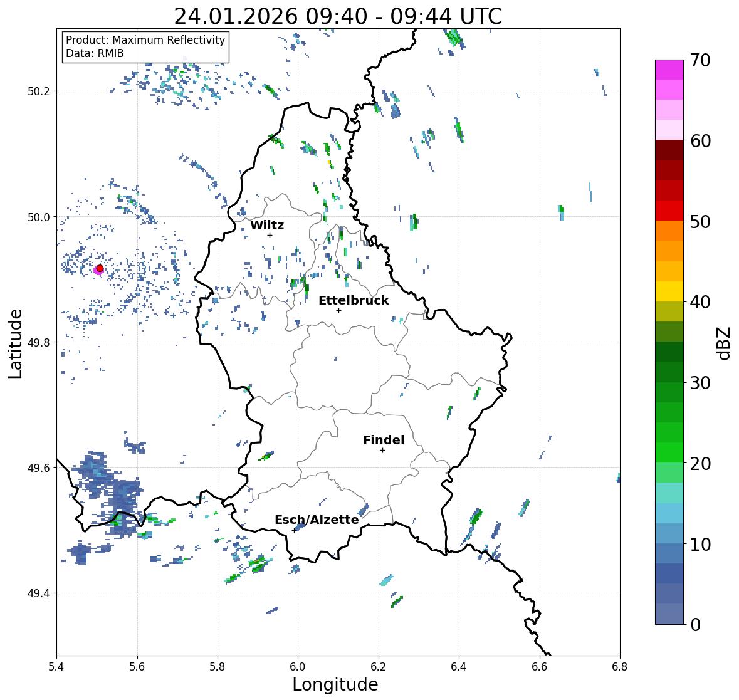Click the bright red 50 dBZ colorbar segment
The height and width of the screenshot is (700, 739).
coord(669,211)
